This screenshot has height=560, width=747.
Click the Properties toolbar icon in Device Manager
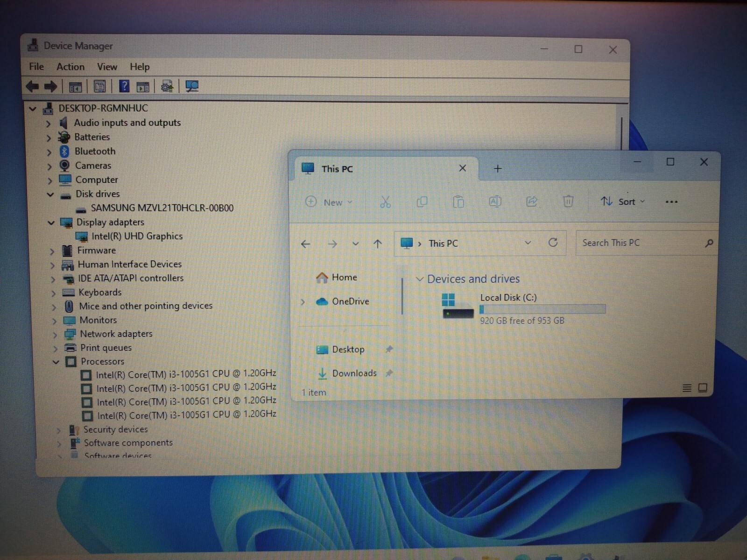[x=99, y=86]
